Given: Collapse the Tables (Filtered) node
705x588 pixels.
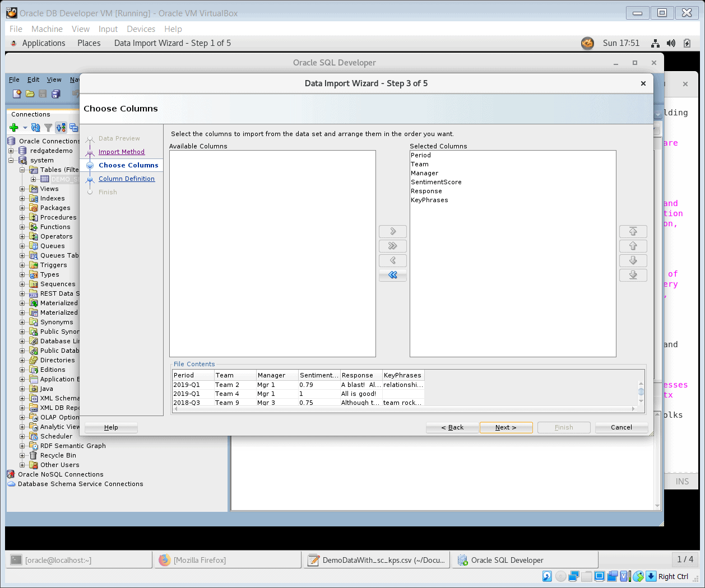Looking at the screenshot, I should [22, 170].
